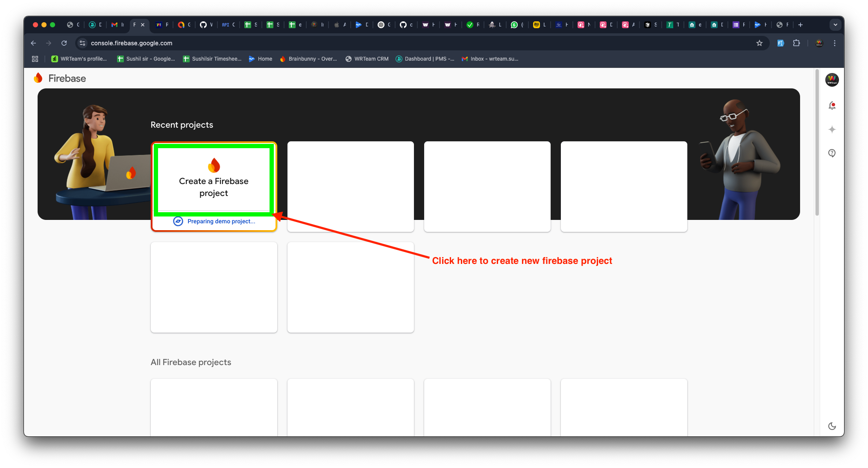Switch to the API tab
Screen dimensions: 868x468
click(x=229, y=25)
